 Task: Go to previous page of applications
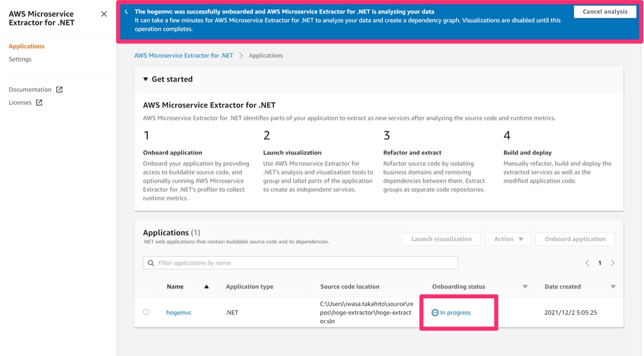point(587,263)
